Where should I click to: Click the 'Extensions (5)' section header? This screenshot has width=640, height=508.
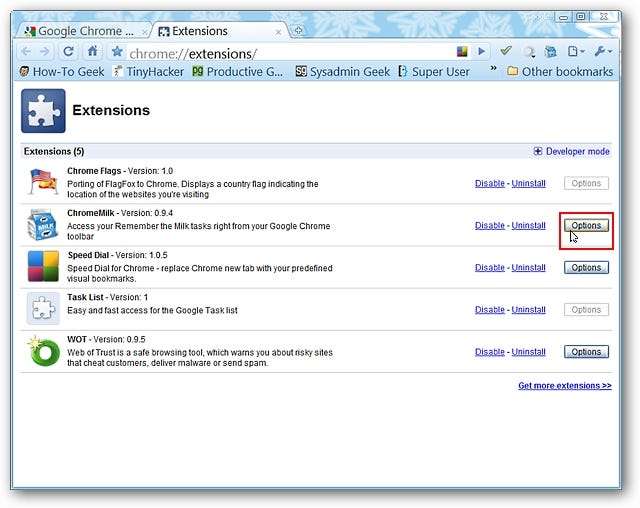pos(54,151)
